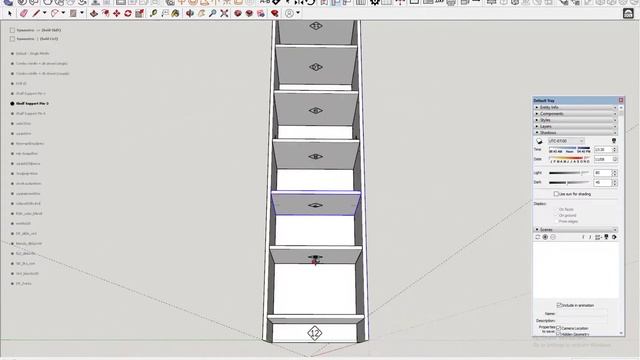Click the Remove Scene minus icon
The width and height of the screenshot is (640, 360).
pos(553,237)
